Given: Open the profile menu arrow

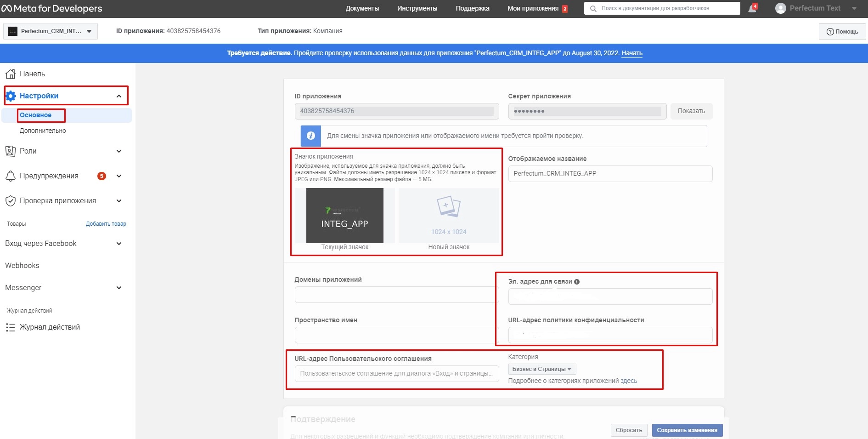Looking at the screenshot, I should pyautogui.click(x=854, y=8).
